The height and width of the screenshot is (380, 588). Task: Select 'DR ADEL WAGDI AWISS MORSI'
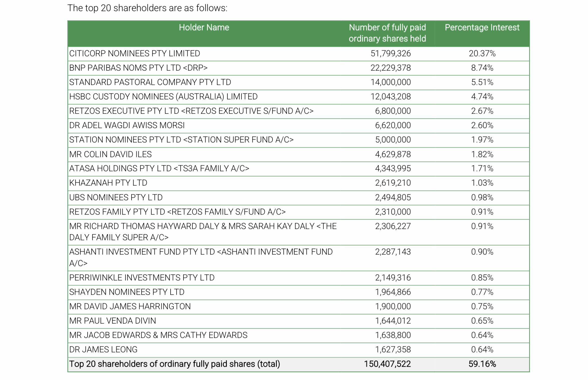pos(127,125)
